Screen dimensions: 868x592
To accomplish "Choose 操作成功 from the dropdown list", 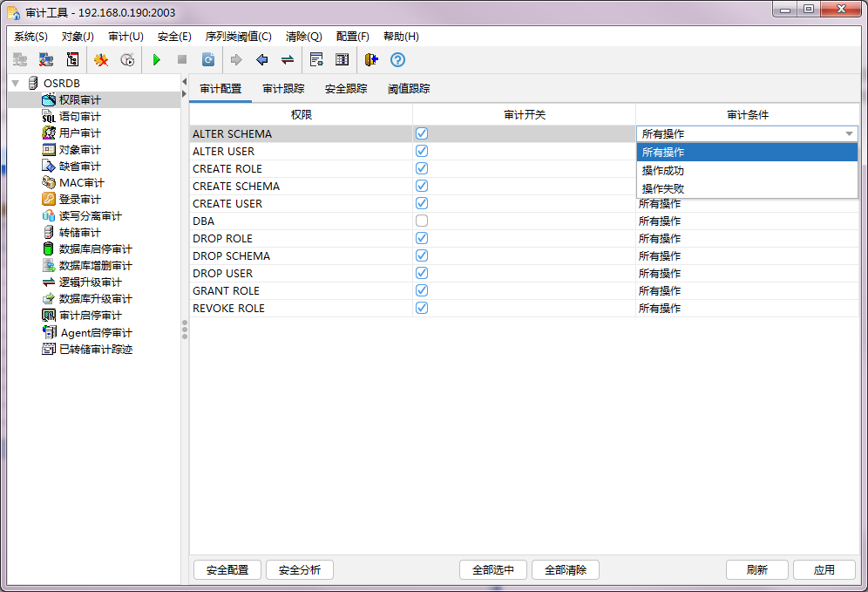I will 663,171.
